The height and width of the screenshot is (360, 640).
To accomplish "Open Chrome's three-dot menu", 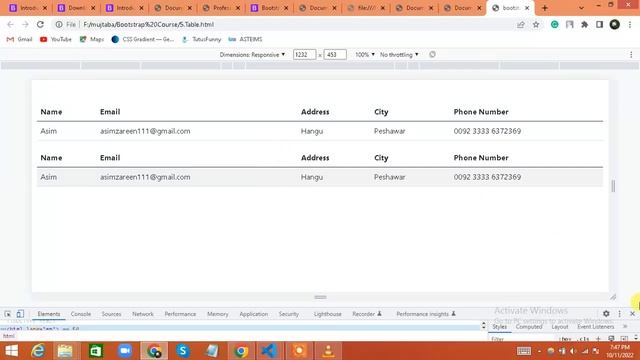I will click(x=630, y=24).
